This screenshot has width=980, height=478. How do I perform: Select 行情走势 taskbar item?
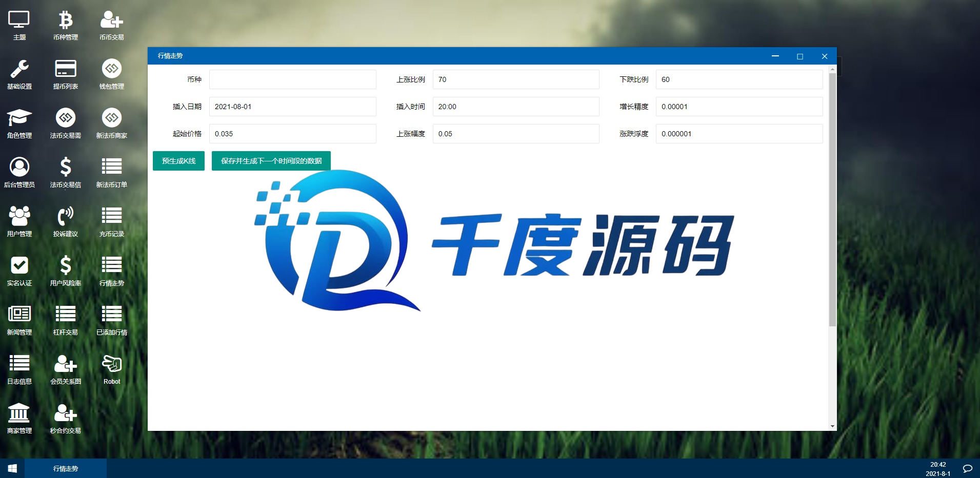pyautogui.click(x=66, y=468)
